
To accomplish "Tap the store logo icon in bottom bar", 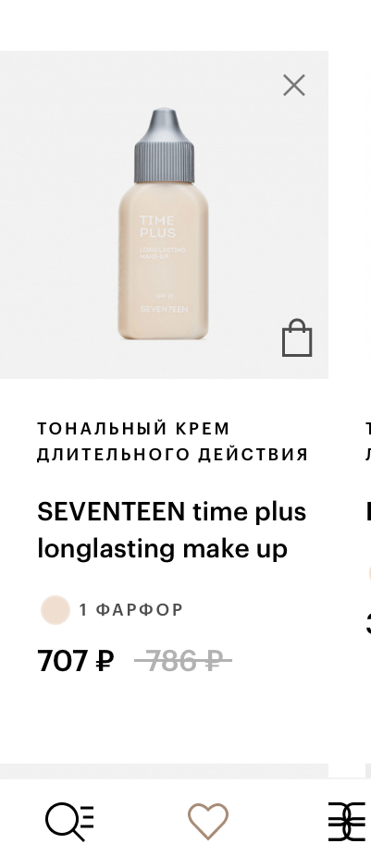I will (348, 822).
